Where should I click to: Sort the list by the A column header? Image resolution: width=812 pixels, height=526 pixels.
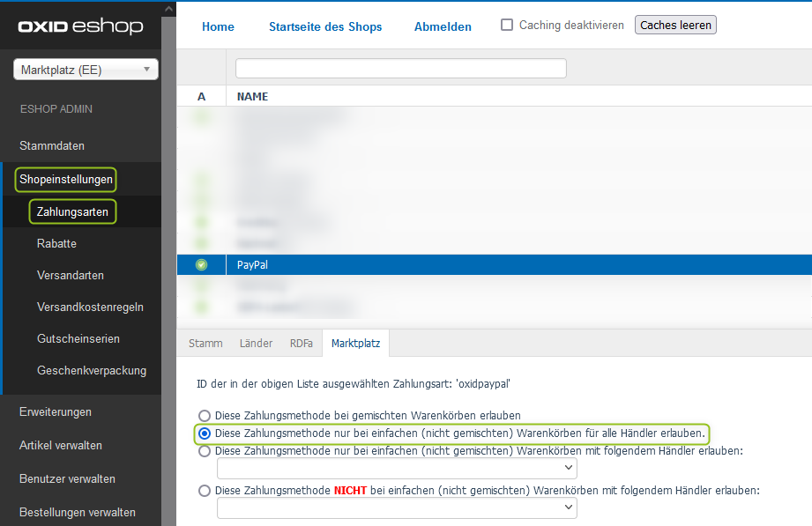[x=201, y=97]
